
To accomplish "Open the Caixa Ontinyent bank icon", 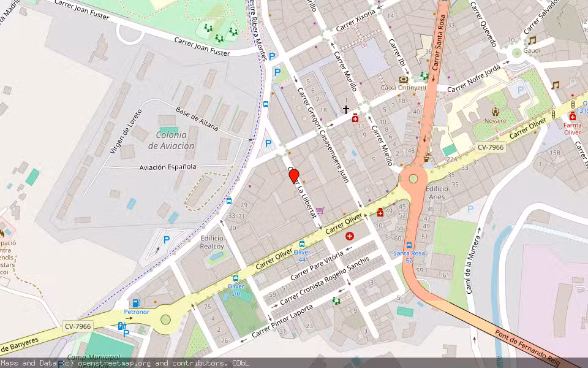I will coord(404,80).
